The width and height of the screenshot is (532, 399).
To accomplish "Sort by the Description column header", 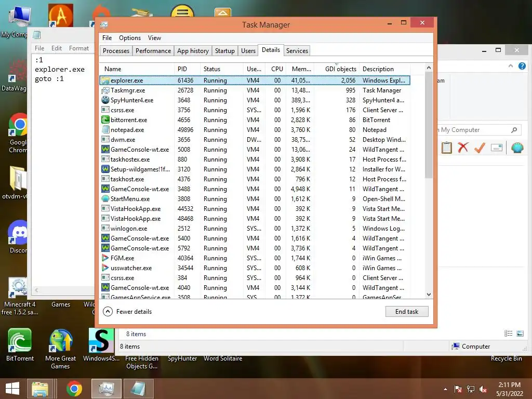I will (x=385, y=69).
